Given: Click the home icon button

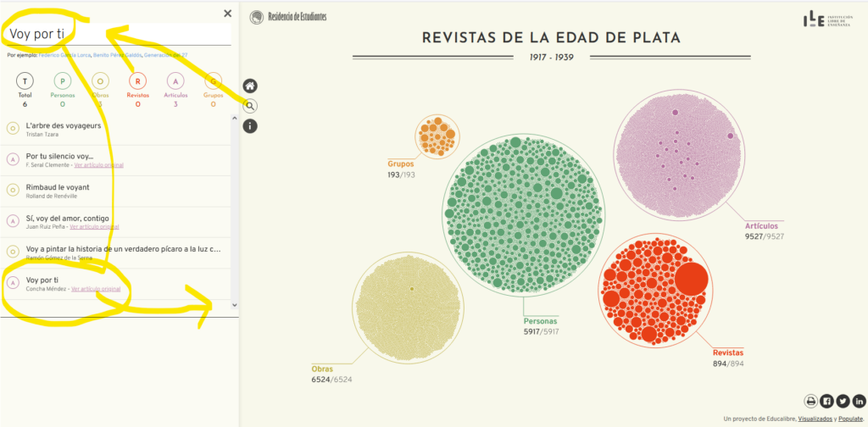Looking at the screenshot, I should (x=250, y=86).
